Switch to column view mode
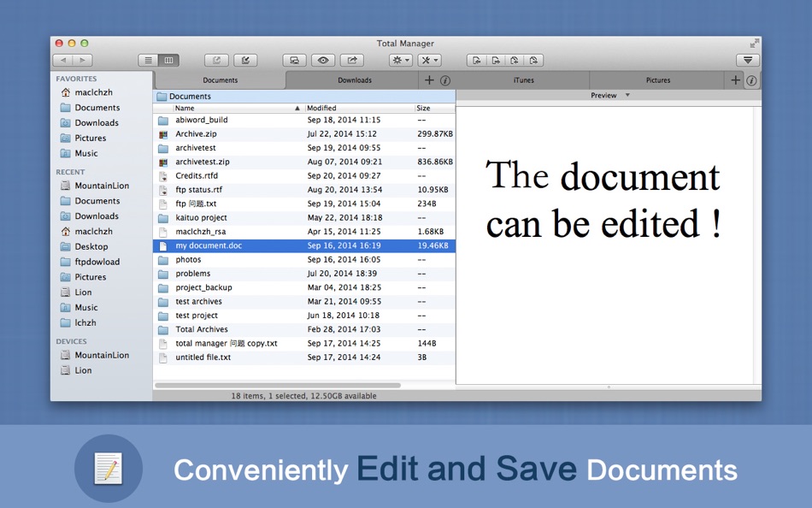 169,61
